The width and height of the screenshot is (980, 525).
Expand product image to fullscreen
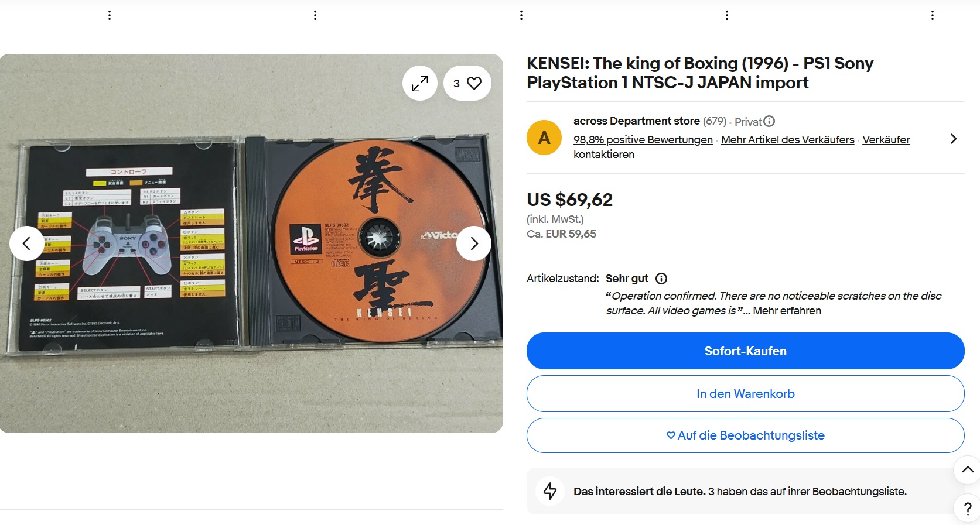[x=419, y=84]
